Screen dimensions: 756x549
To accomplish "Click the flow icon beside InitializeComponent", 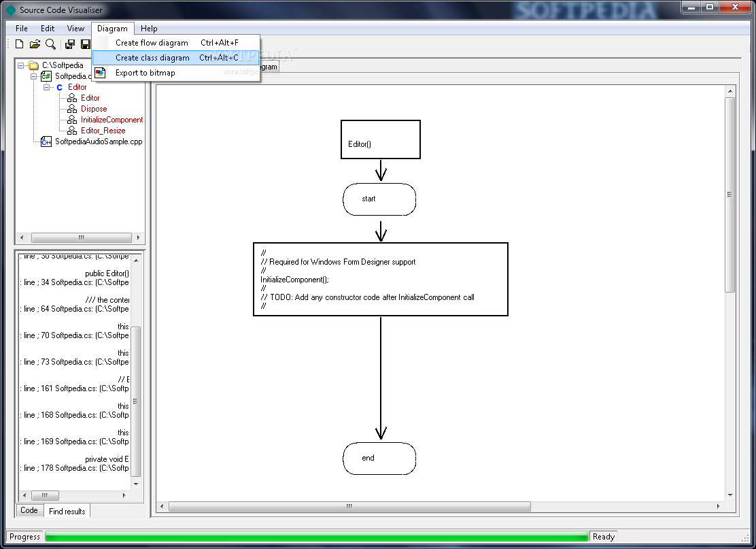I will (72, 120).
